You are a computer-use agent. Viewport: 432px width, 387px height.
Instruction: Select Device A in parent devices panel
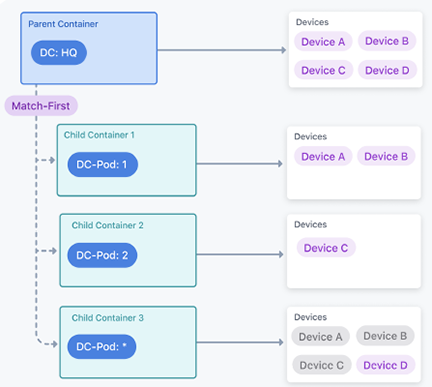[323, 42]
